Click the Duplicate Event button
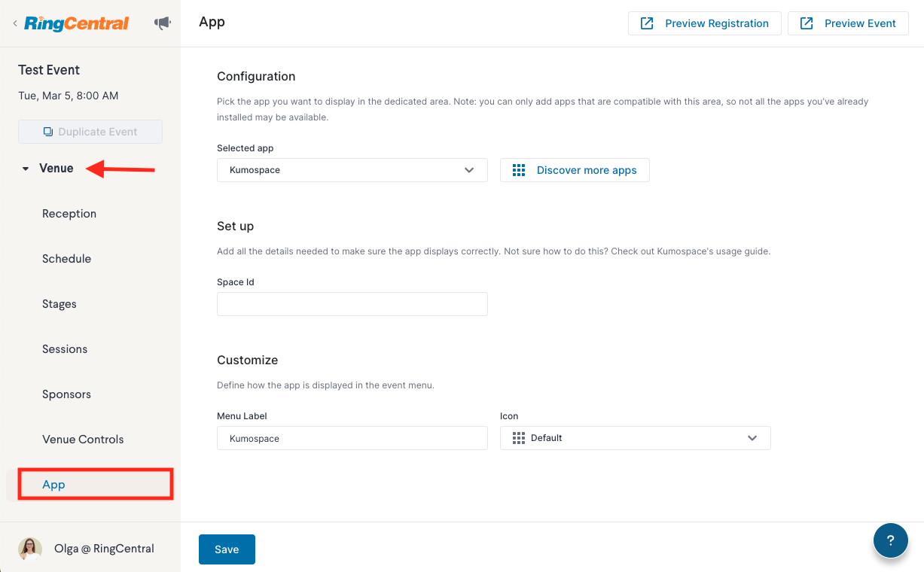Screen dimensions: 924x572 90,132
